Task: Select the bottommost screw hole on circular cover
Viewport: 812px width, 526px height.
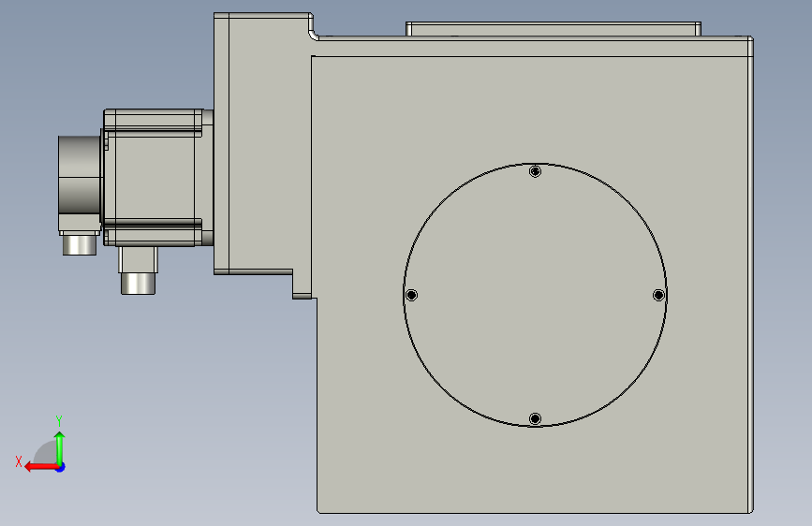Action: pos(536,418)
